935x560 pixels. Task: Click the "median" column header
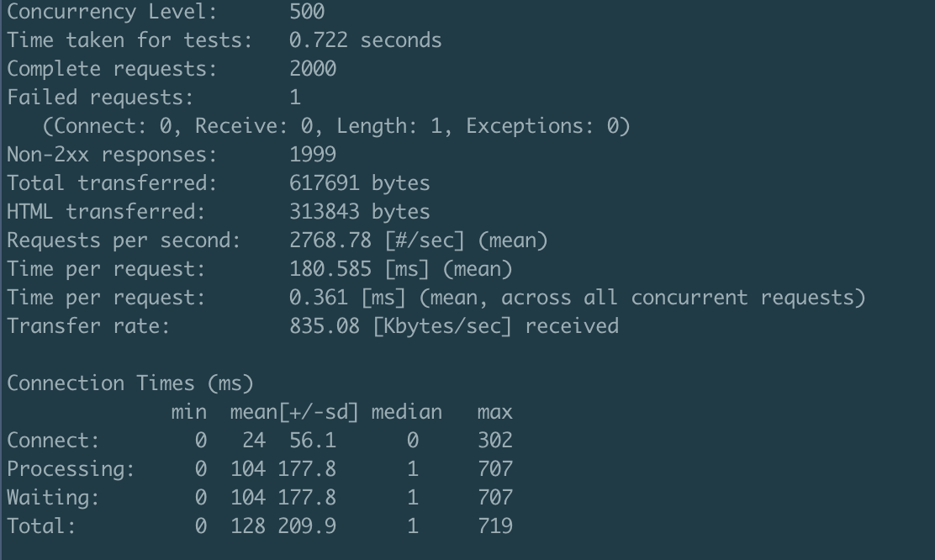coord(406,412)
